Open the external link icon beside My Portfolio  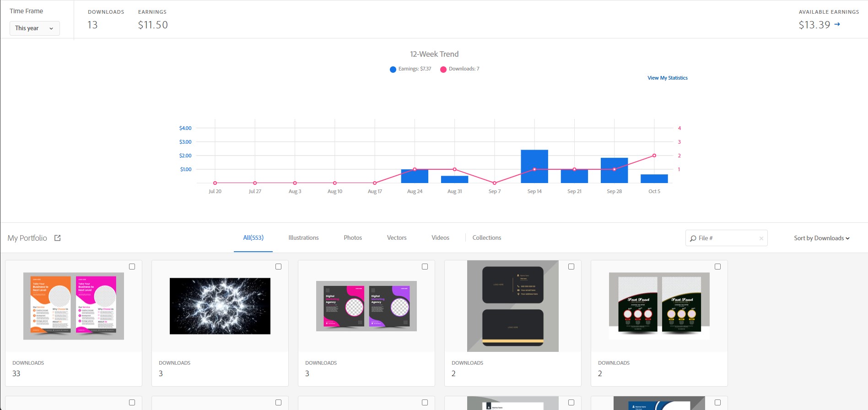pos(58,238)
